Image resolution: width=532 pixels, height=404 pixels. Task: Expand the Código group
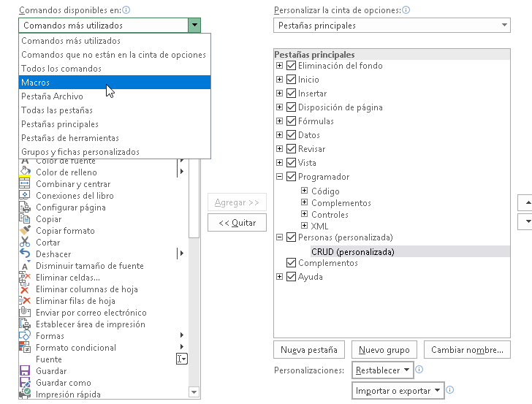point(304,190)
